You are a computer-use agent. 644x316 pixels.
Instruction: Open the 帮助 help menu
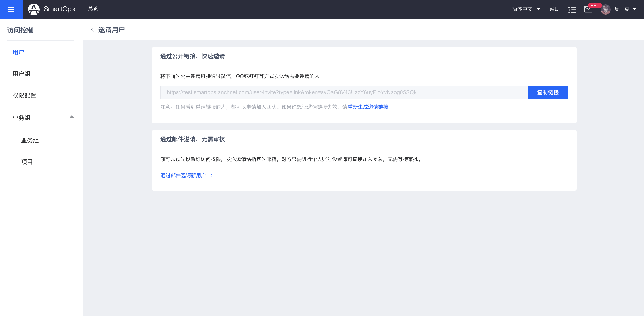[x=554, y=9]
